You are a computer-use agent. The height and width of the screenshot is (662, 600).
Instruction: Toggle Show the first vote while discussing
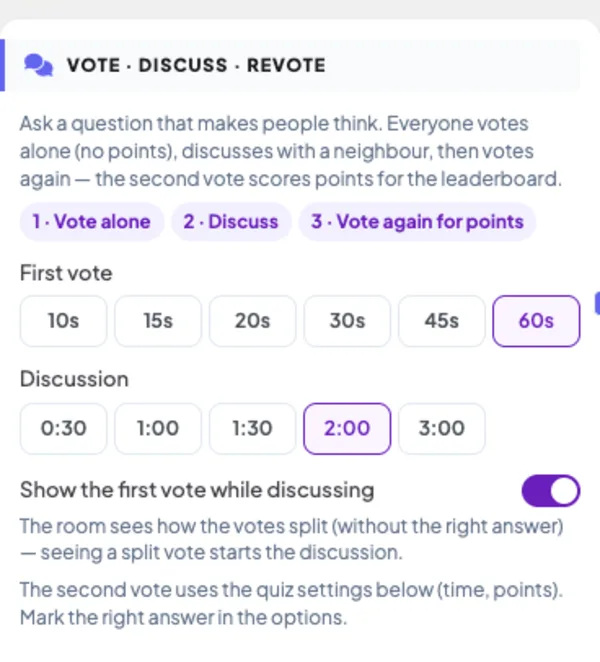(x=551, y=491)
